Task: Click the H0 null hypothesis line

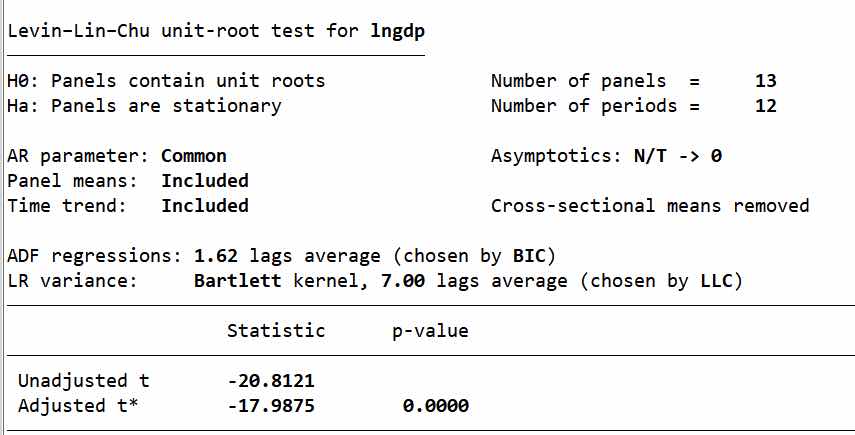Action: coord(166,81)
